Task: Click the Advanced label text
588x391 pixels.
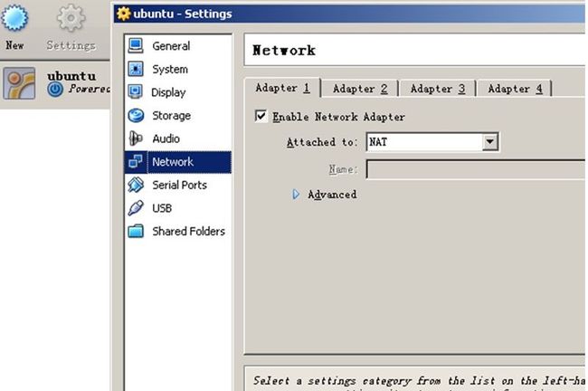Action: (332, 195)
